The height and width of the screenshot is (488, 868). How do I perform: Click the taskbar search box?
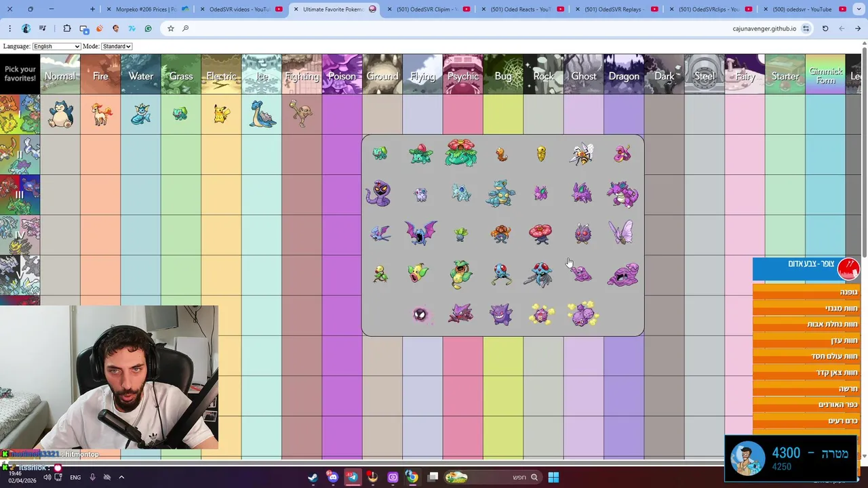click(x=493, y=477)
